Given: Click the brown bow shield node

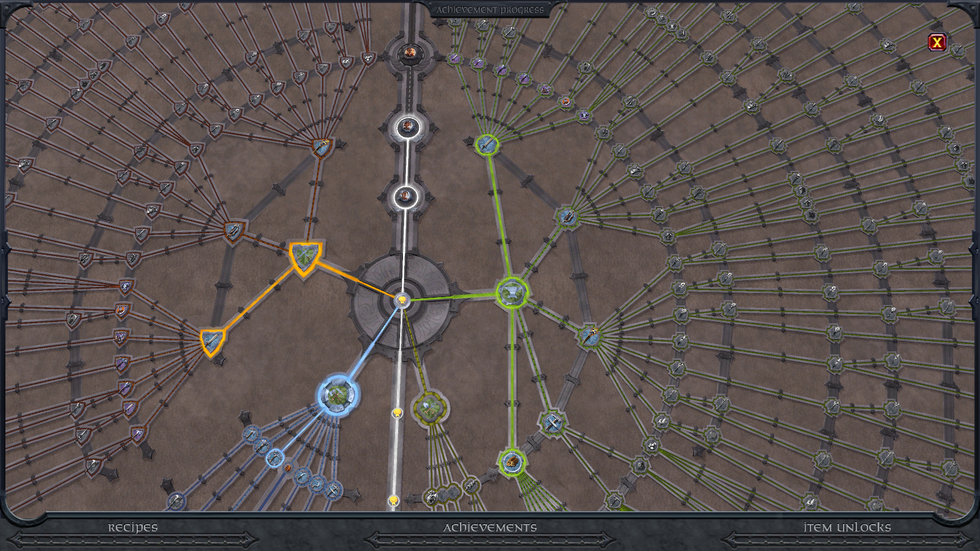Looking at the screenshot, I should [234, 231].
